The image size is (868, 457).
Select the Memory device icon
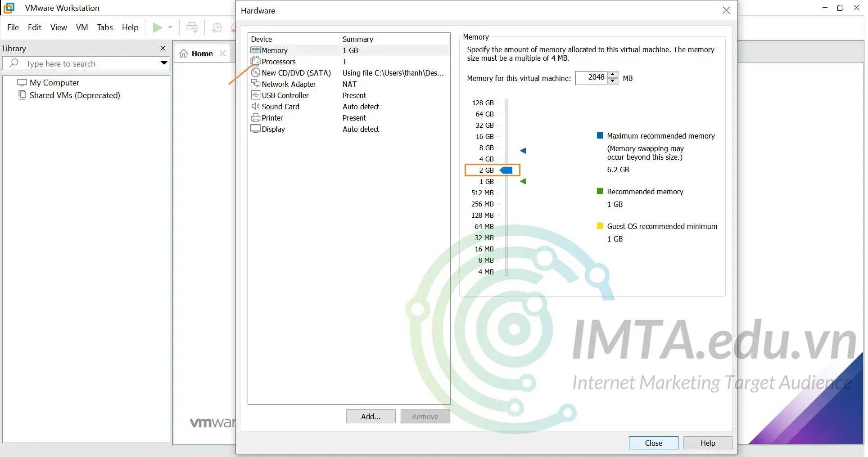coord(255,50)
